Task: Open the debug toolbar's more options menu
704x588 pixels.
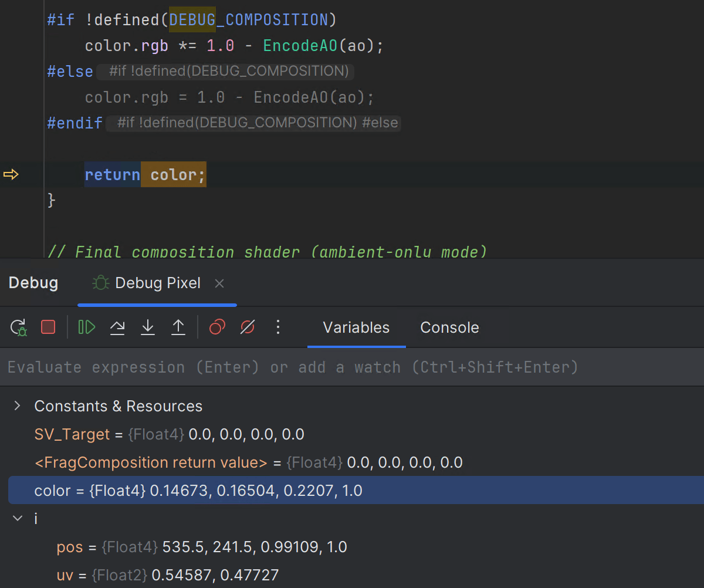Action: 278,327
